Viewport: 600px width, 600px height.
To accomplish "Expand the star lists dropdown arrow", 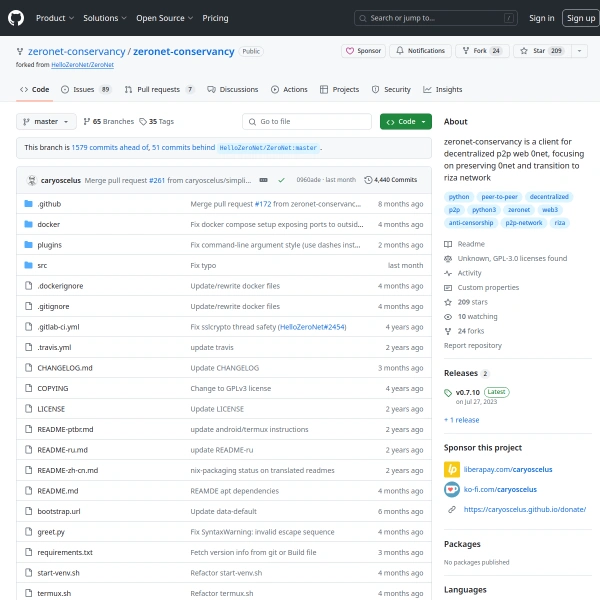I will tap(579, 51).
